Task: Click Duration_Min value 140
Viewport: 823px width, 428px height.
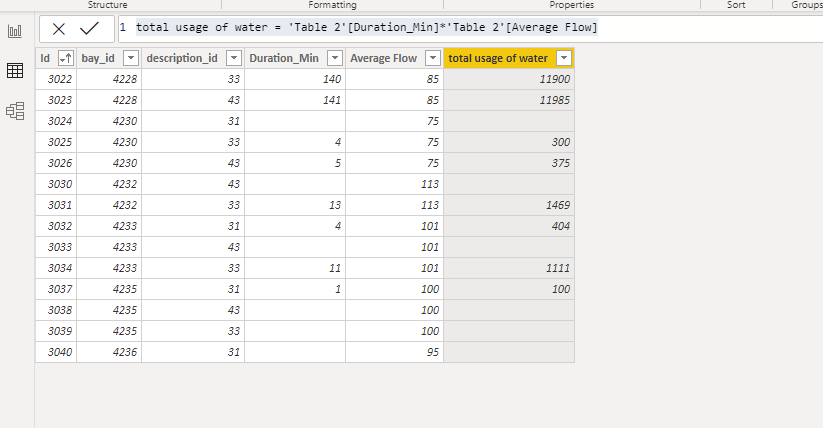Action: point(295,79)
